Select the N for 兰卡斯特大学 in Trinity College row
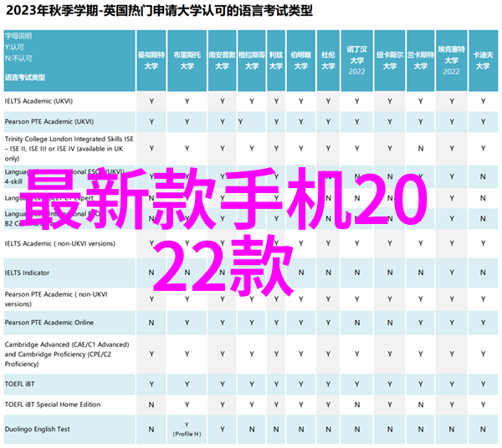The height and width of the screenshot is (448, 502). tap(421, 149)
